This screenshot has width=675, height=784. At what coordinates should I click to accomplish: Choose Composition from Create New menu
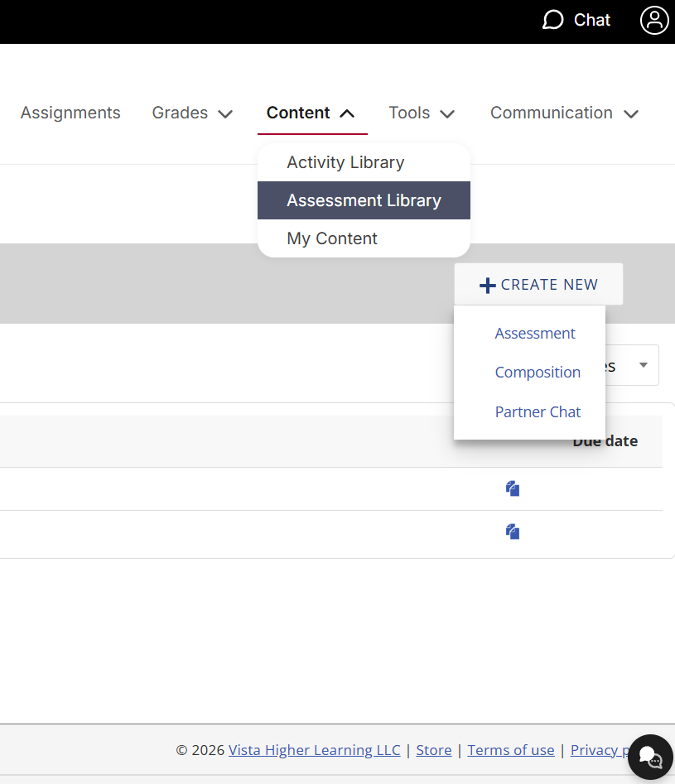(x=538, y=373)
